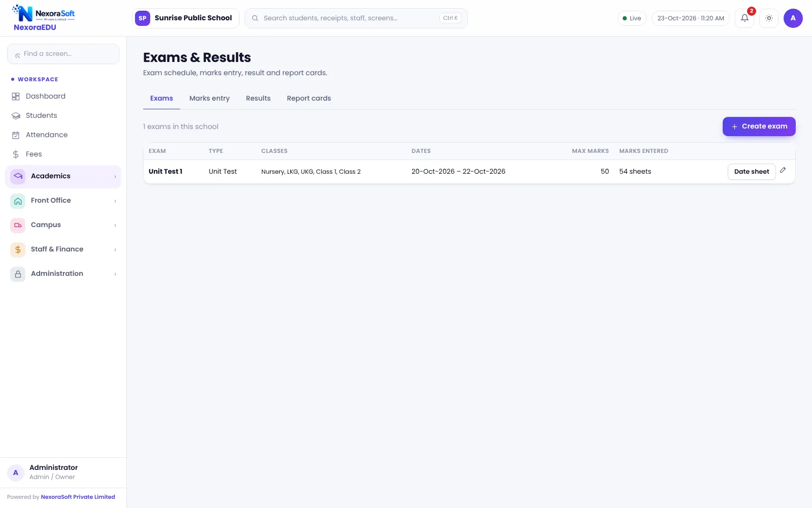Expand the Administration section chevron

[115, 274]
